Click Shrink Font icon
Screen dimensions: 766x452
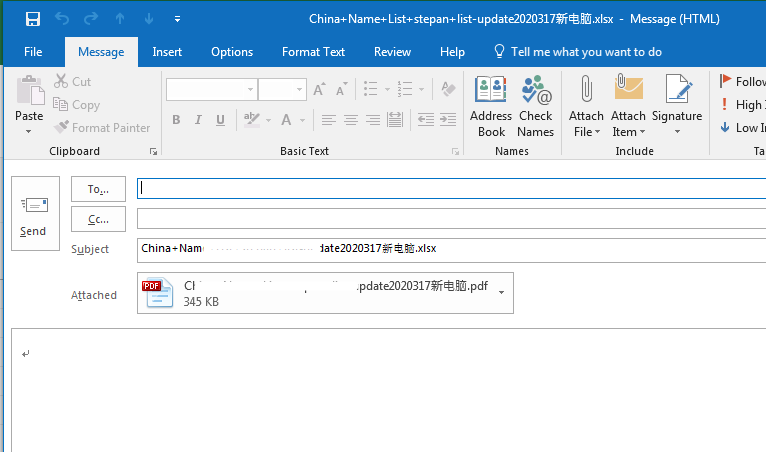click(x=341, y=89)
